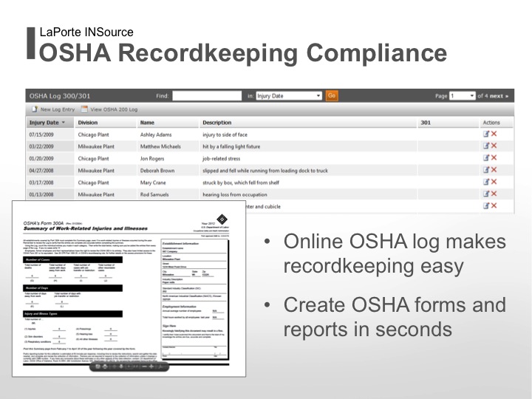Click Milwaukee Plant in Deborah Brown row
Image resolution: width=532 pixels, height=399 pixels.
[x=96, y=171]
